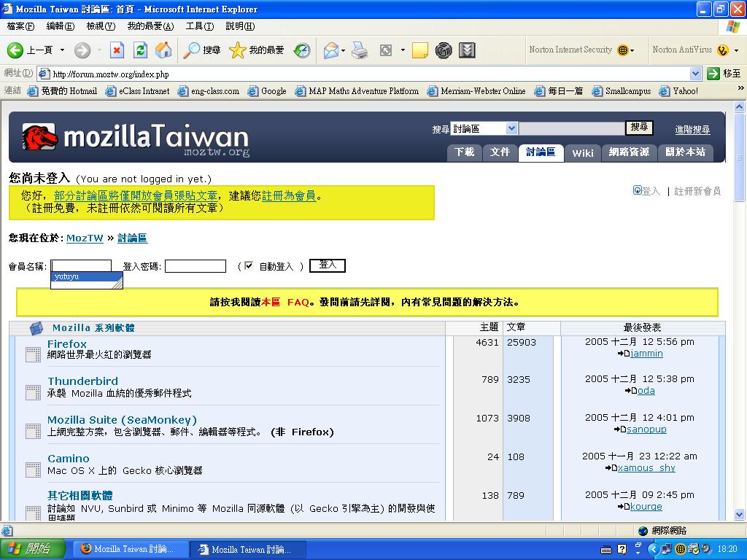Click the forum icon beside Camino row
Viewport: 747px width, 560px height.
33,470
